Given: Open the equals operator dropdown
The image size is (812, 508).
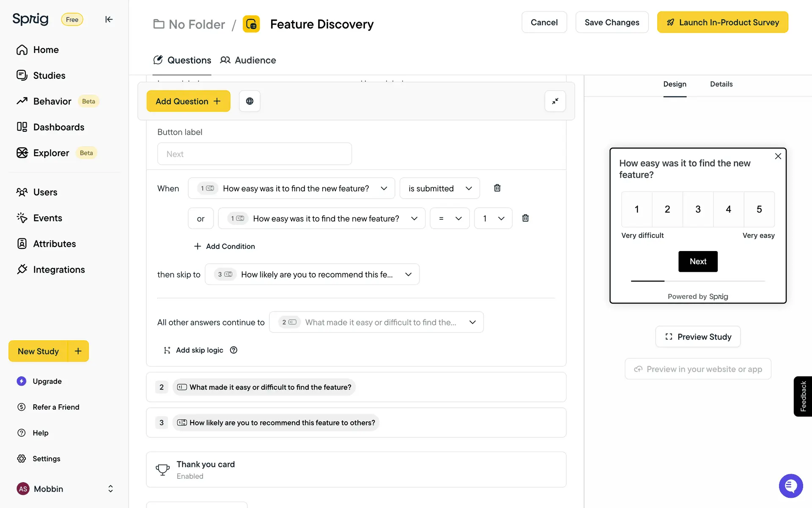Looking at the screenshot, I should point(449,218).
